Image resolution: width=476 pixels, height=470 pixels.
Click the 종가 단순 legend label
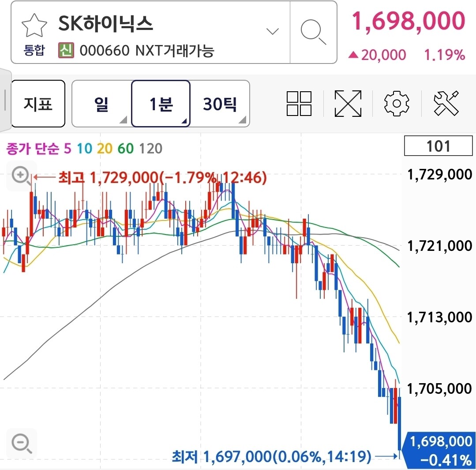pos(33,149)
